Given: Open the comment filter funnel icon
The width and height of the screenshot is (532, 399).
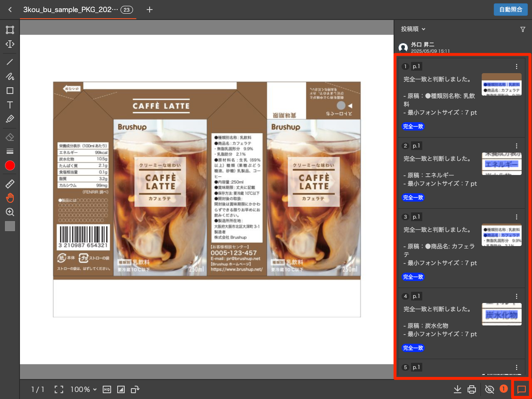Looking at the screenshot, I should (523, 29).
